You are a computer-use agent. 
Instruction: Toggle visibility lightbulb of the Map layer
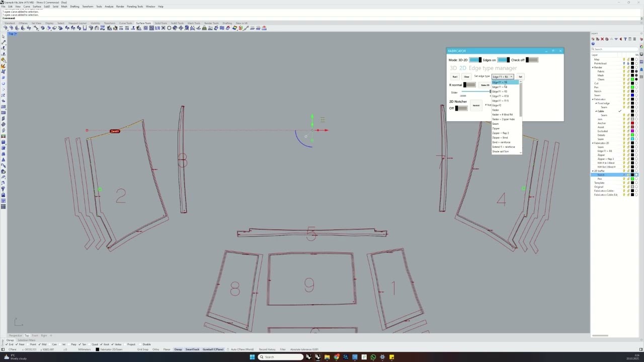click(x=624, y=59)
